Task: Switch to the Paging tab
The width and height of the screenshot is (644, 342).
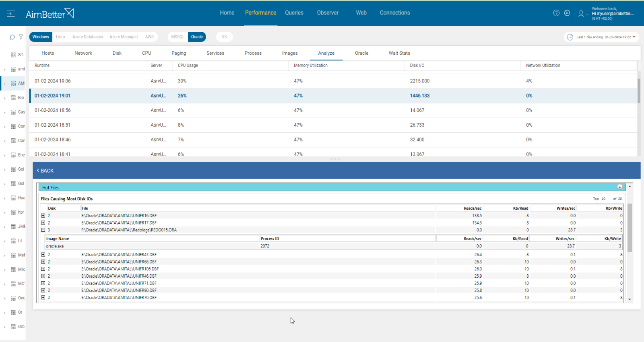Action: [179, 53]
